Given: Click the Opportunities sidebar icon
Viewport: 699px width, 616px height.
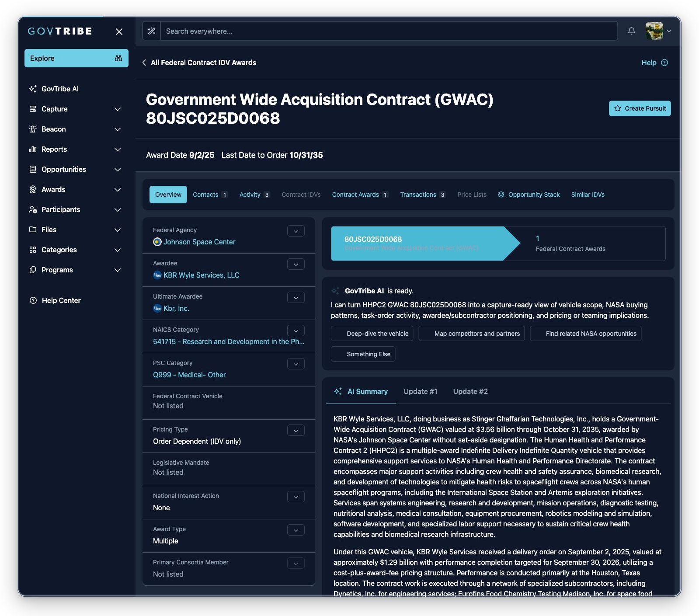Looking at the screenshot, I should coord(33,169).
